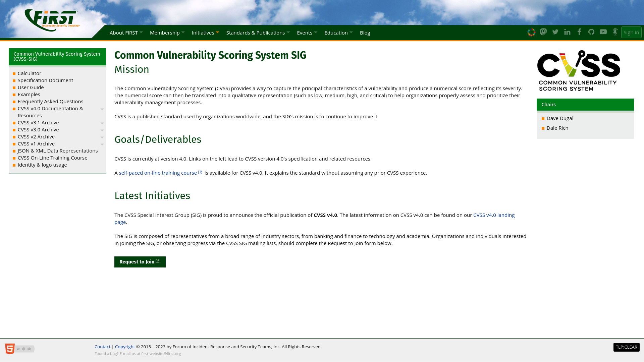Click the Common Vulnerability Scoring System (CVSS-SIG) sidebar header
This screenshot has height=362, width=644.
57,57
